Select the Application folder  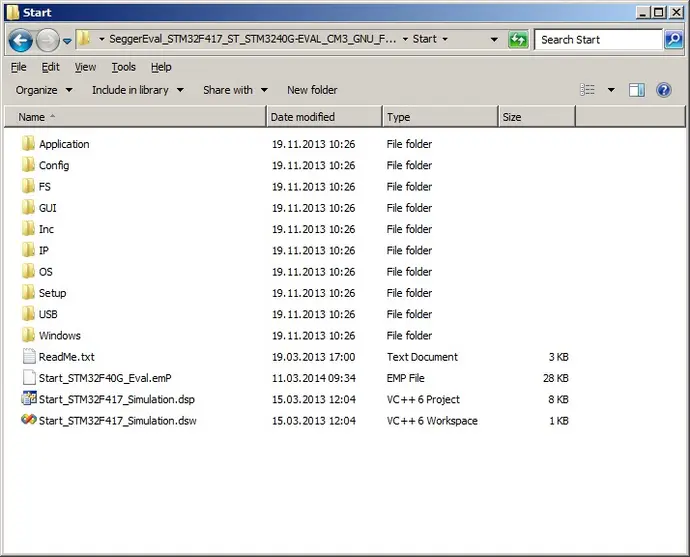tap(64, 144)
